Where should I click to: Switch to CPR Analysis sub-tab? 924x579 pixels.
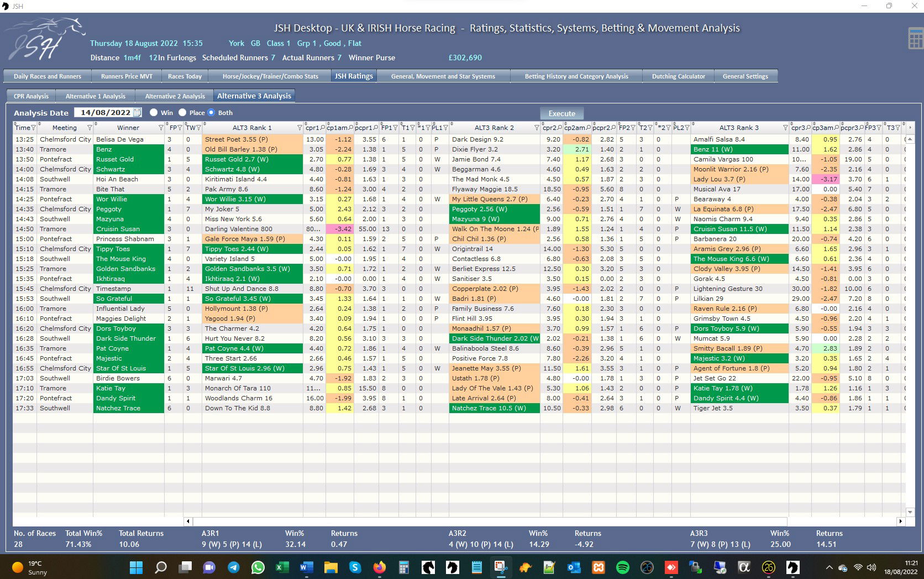pyautogui.click(x=31, y=96)
